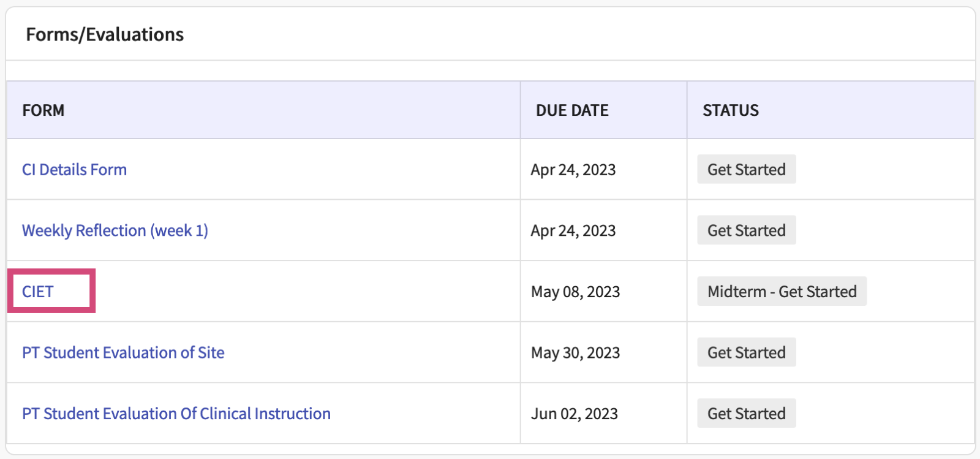
Task: Open the CI Details Form link
Action: [74, 170]
